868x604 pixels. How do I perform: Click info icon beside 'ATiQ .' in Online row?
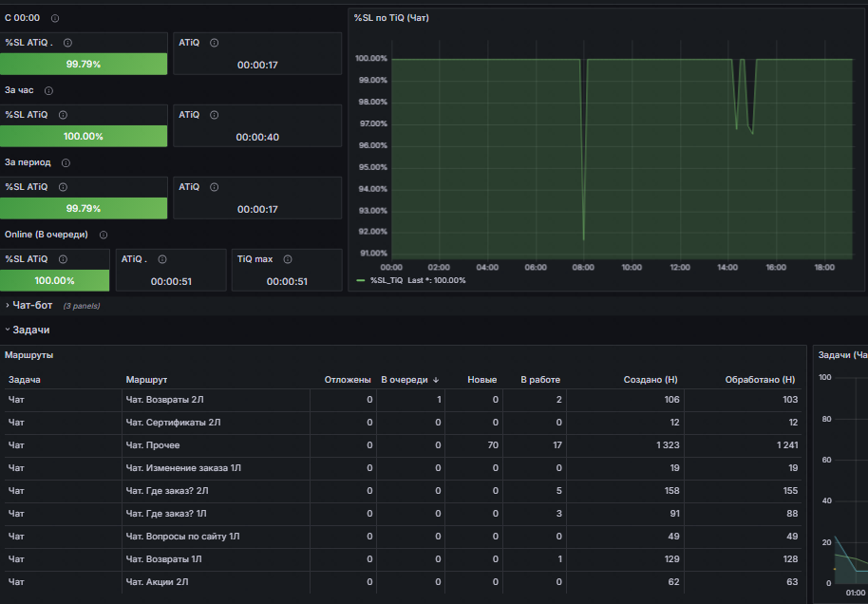click(162, 259)
